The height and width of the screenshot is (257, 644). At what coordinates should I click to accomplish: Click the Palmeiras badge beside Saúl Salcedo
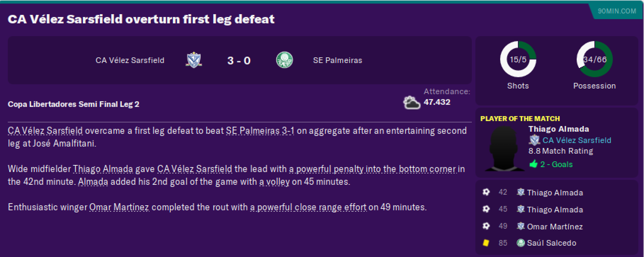point(521,243)
